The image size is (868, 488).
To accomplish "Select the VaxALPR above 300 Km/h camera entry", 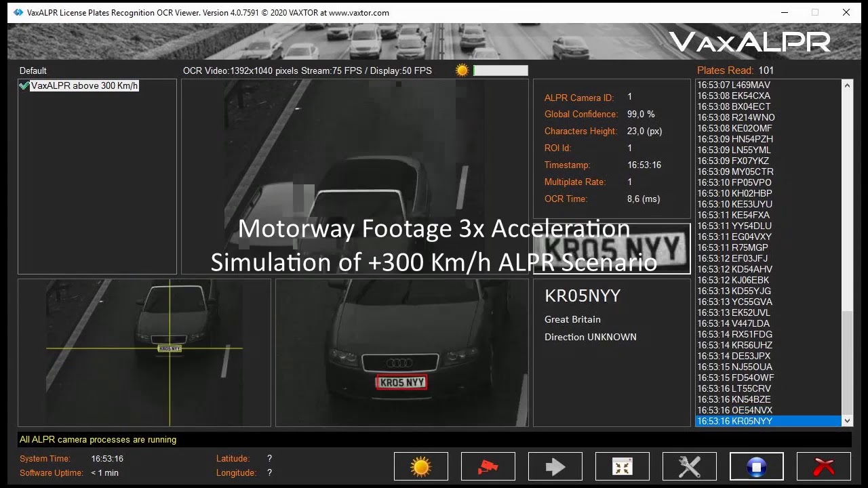I will [85, 86].
